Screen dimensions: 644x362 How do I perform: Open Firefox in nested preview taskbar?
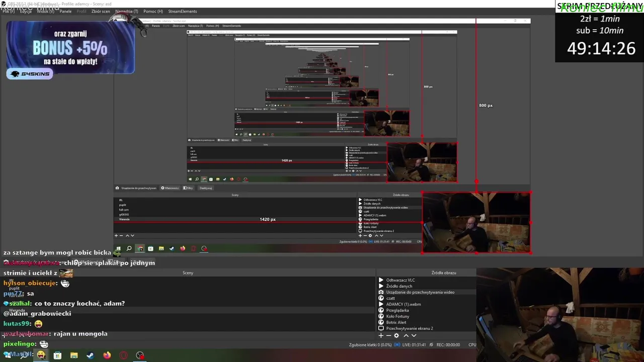(182, 248)
